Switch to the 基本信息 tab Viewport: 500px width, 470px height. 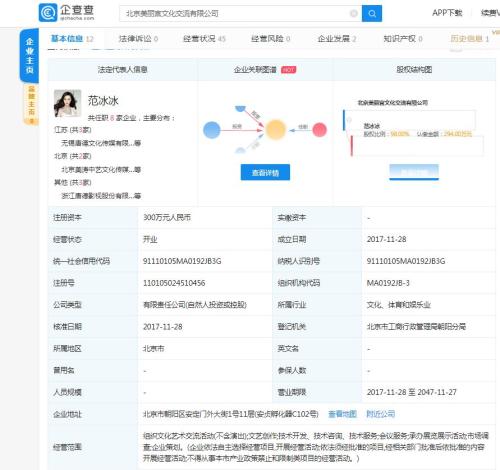pyautogui.click(x=72, y=39)
